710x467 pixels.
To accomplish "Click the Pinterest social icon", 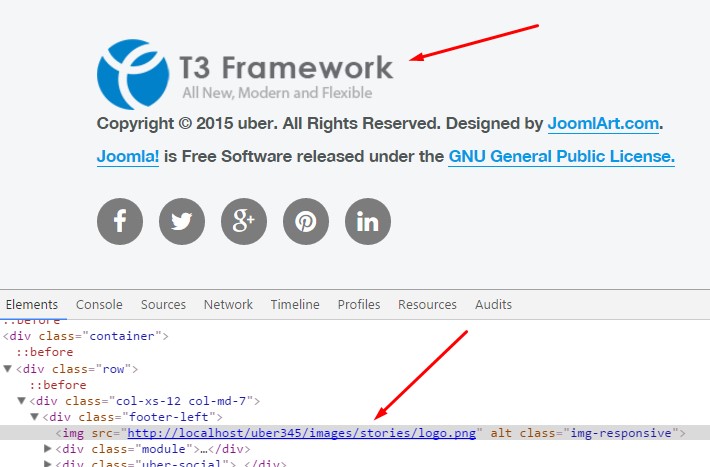I will click(x=306, y=221).
